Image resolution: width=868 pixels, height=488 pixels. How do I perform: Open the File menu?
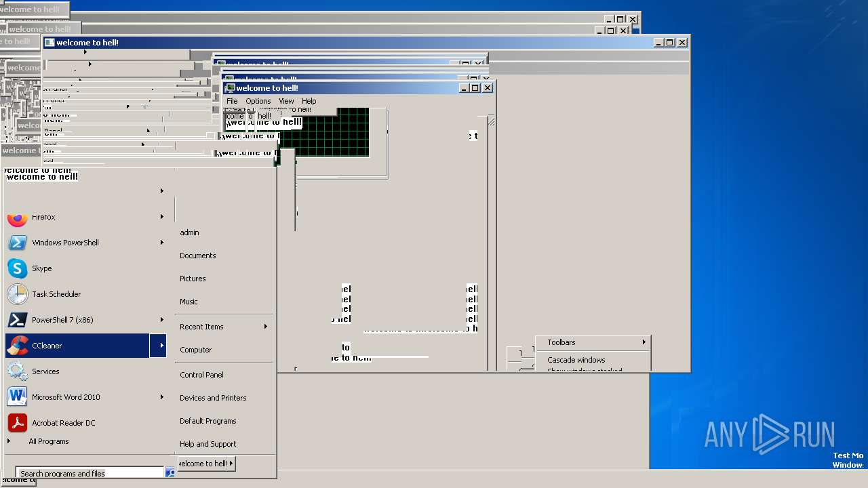tap(232, 101)
